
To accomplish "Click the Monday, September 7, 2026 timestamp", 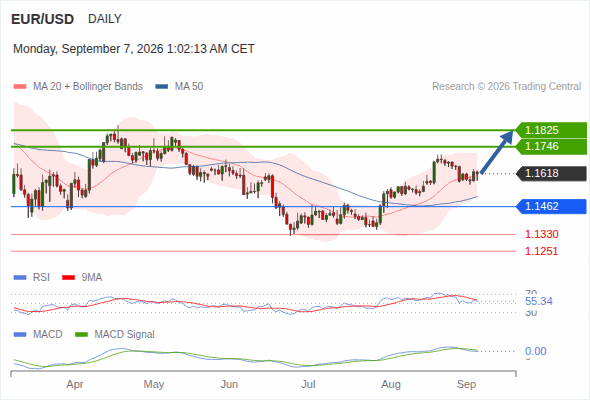I will [x=134, y=49].
